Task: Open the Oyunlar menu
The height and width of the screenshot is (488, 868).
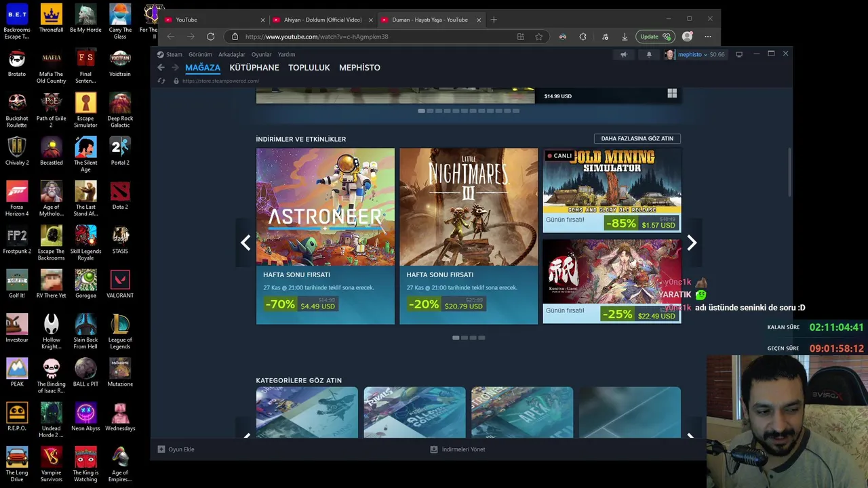Action: pyautogui.click(x=261, y=54)
